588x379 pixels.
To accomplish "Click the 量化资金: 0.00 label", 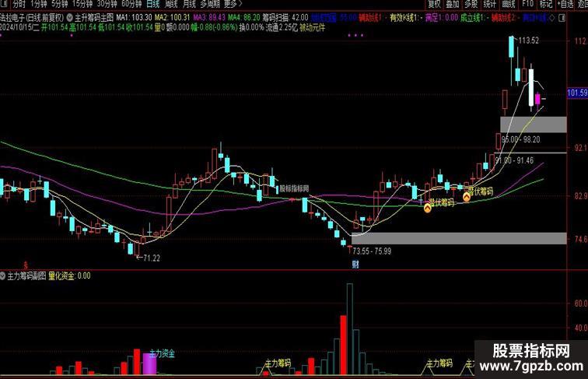I will pyautogui.click(x=69, y=276).
